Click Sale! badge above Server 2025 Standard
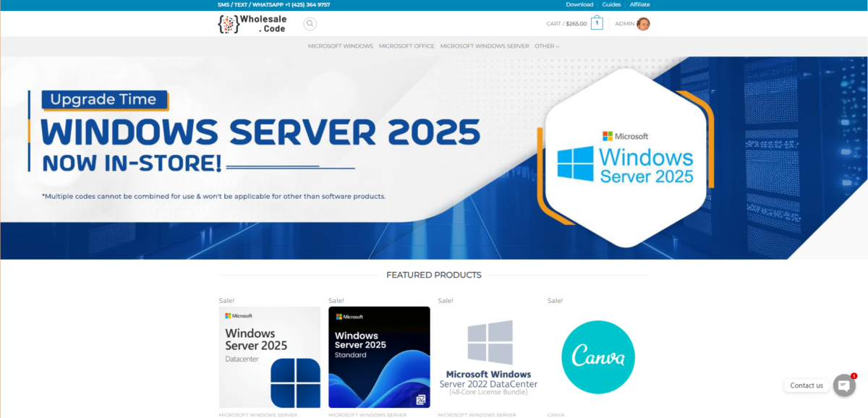The height and width of the screenshot is (418, 868). [336, 301]
